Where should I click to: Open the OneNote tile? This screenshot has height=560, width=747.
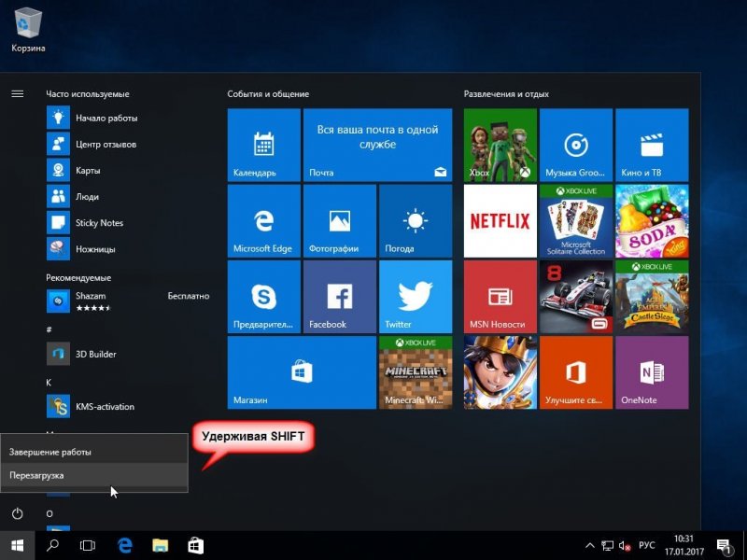pyautogui.click(x=652, y=372)
